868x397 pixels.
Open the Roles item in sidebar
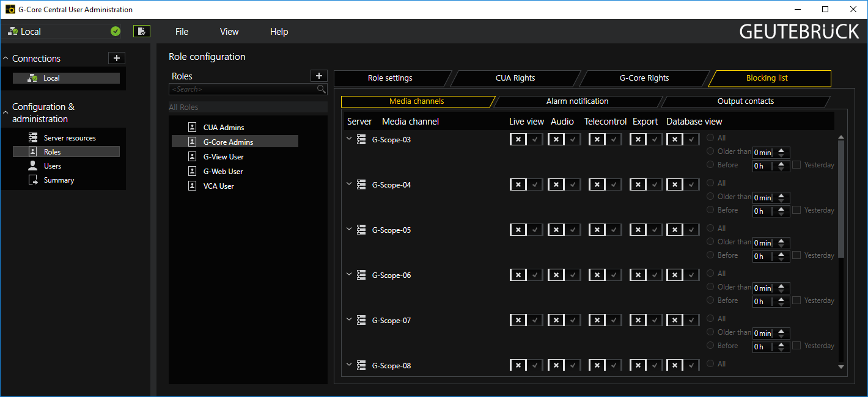click(67, 151)
